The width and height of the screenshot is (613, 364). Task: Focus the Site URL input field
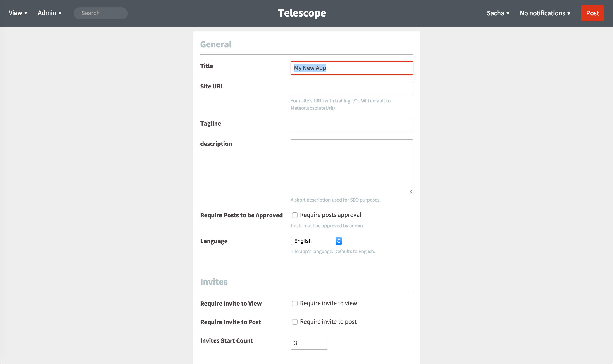coord(351,88)
